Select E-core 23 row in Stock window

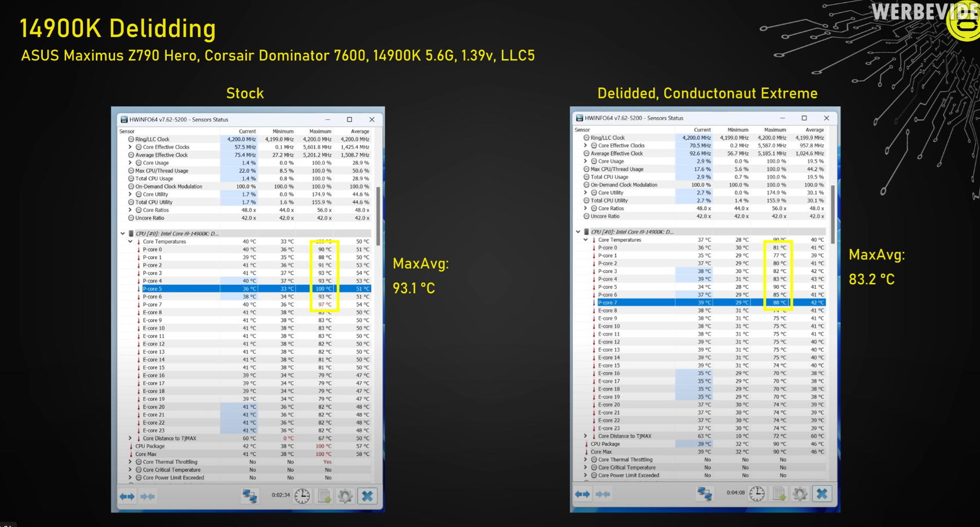click(x=244, y=431)
